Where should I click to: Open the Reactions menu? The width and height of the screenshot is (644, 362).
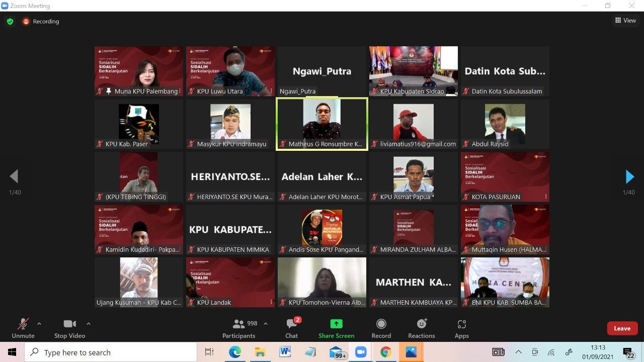(422, 329)
